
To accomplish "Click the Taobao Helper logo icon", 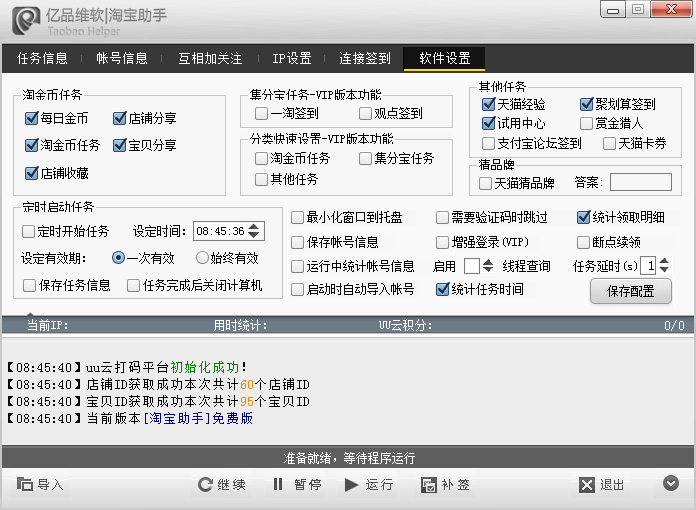I will [x=25, y=20].
